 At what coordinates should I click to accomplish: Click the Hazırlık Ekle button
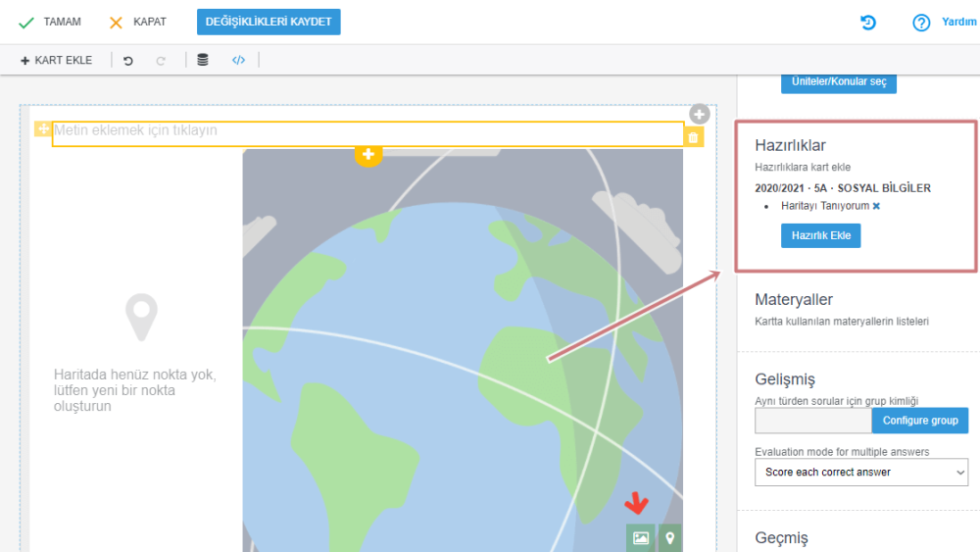coord(820,235)
